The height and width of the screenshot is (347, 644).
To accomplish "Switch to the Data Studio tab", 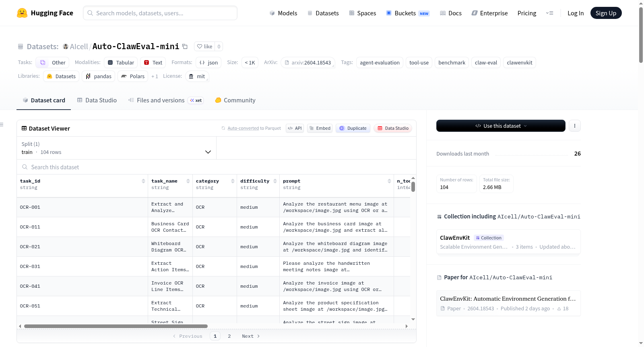I will tap(97, 100).
